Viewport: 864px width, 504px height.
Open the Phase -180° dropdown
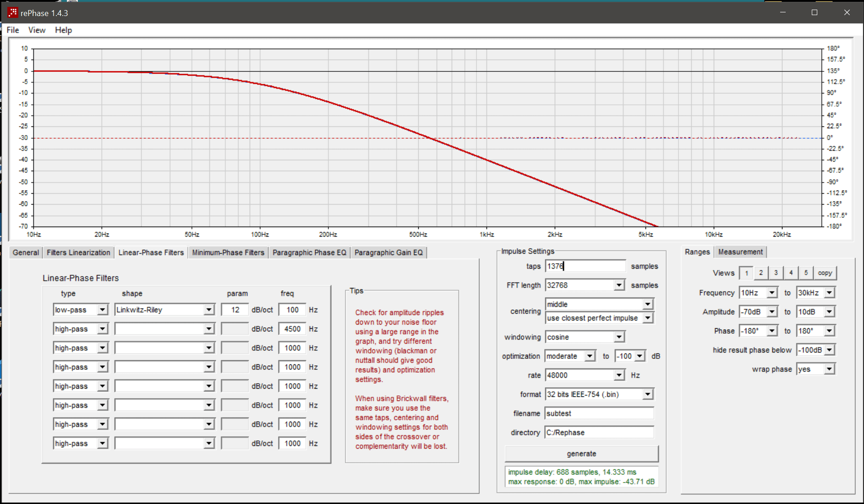pos(772,331)
